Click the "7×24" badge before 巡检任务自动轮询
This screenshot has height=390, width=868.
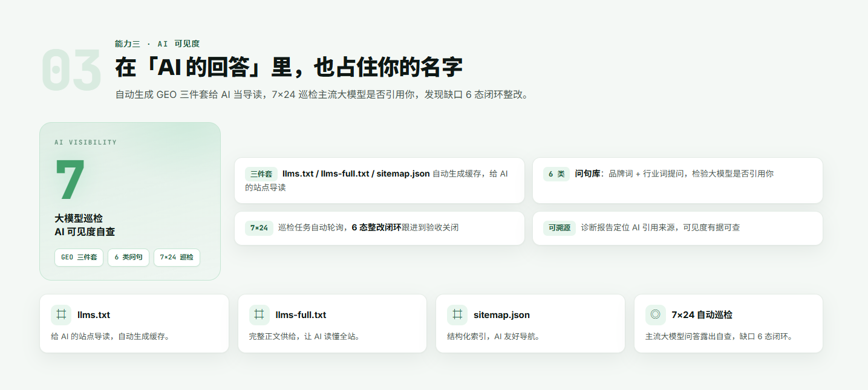pyautogui.click(x=259, y=228)
